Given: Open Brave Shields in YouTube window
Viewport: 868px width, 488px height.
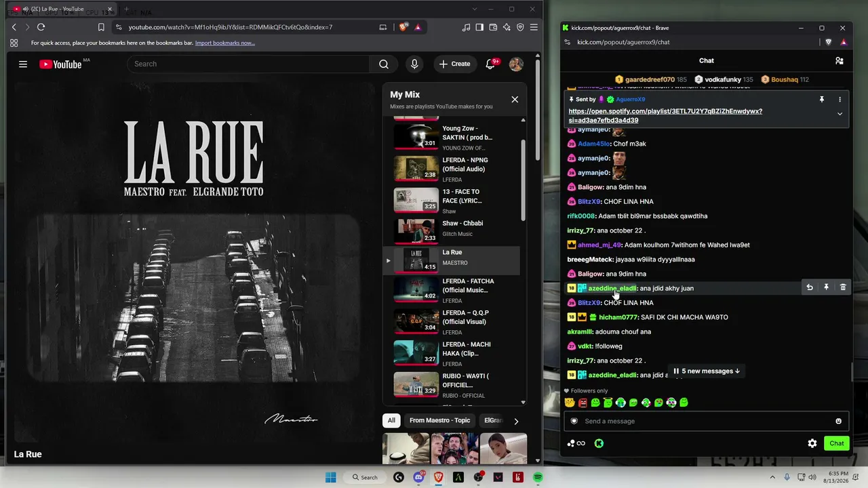Looking at the screenshot, I should 403,27.
